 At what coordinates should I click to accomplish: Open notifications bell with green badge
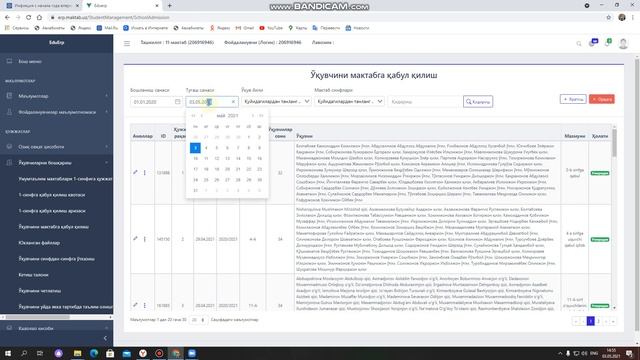[608, 42]
